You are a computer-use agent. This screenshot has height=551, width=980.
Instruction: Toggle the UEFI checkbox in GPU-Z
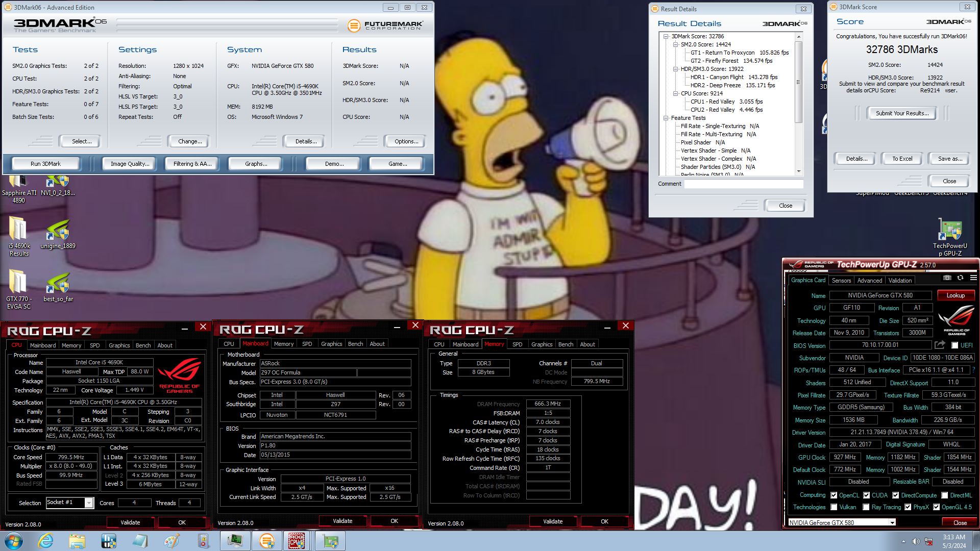954,345
